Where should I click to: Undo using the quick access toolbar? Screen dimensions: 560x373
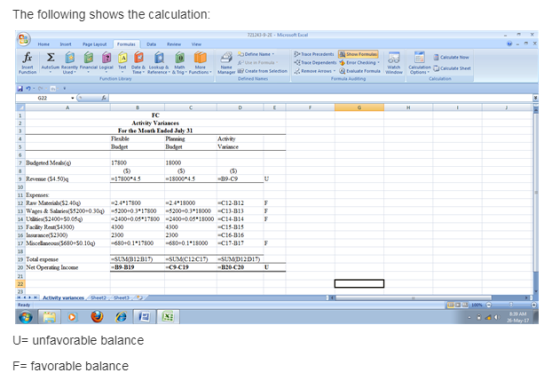[28, 88]
